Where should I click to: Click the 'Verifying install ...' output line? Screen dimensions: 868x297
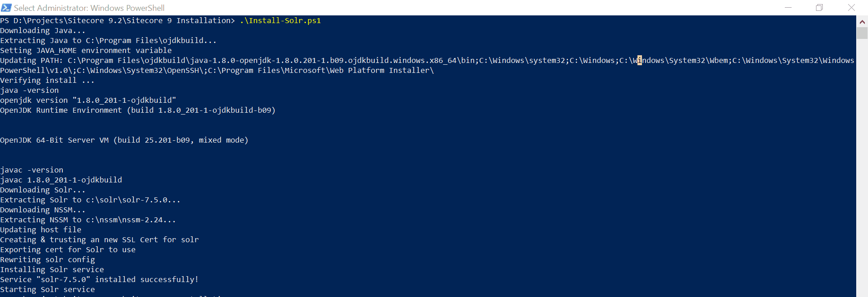(x=47, y=80)
